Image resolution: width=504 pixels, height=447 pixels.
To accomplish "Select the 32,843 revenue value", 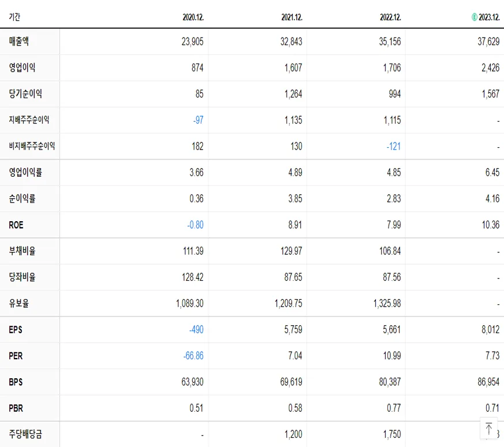I will (x=291, y=42).
